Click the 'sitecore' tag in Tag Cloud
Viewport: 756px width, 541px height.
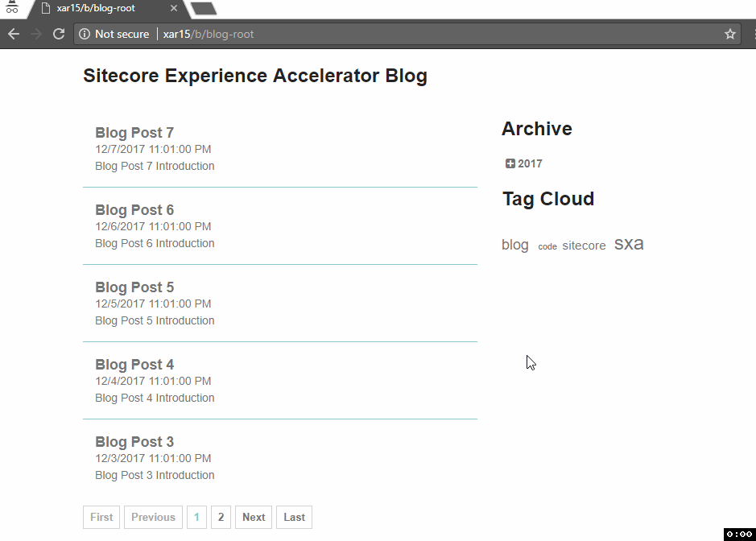(584, 246)
